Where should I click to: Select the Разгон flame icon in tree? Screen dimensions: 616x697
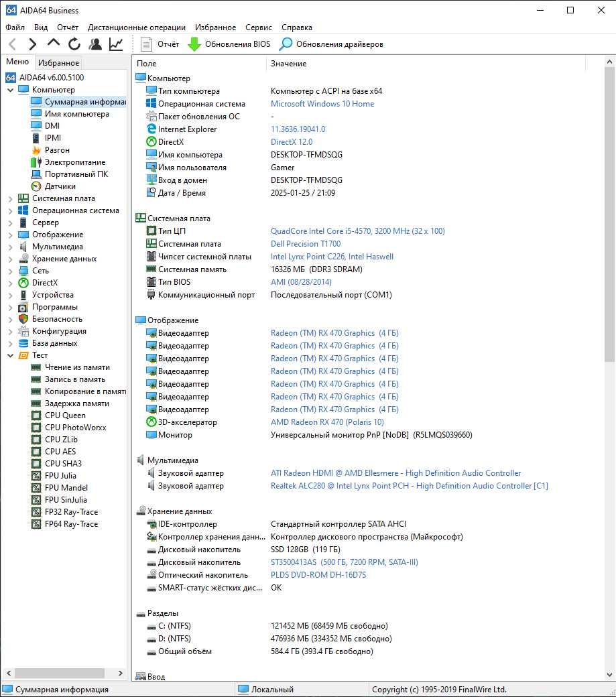point(36,150)
